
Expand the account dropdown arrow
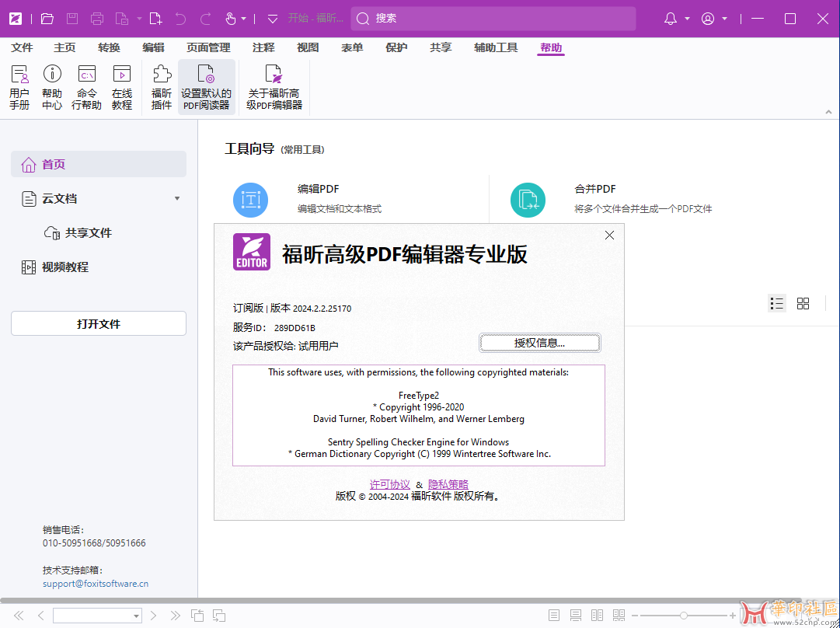click(724, 19)
